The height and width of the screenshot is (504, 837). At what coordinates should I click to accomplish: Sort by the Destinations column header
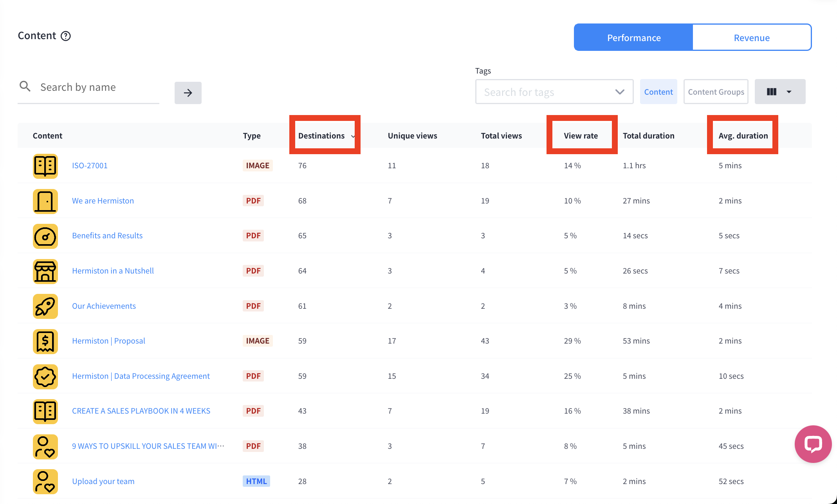point(321,136)
